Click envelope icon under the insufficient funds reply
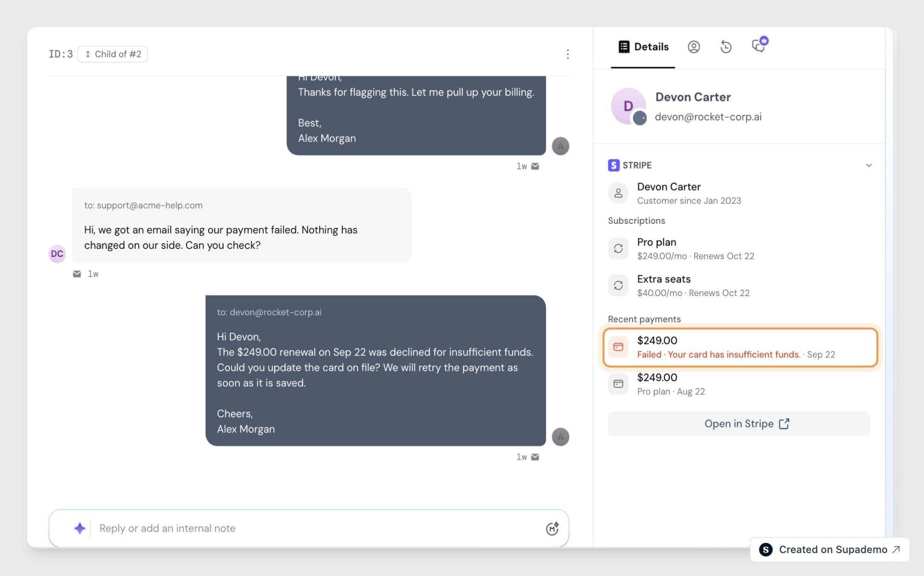The image size is (924, 576). [x=535, y=457]
